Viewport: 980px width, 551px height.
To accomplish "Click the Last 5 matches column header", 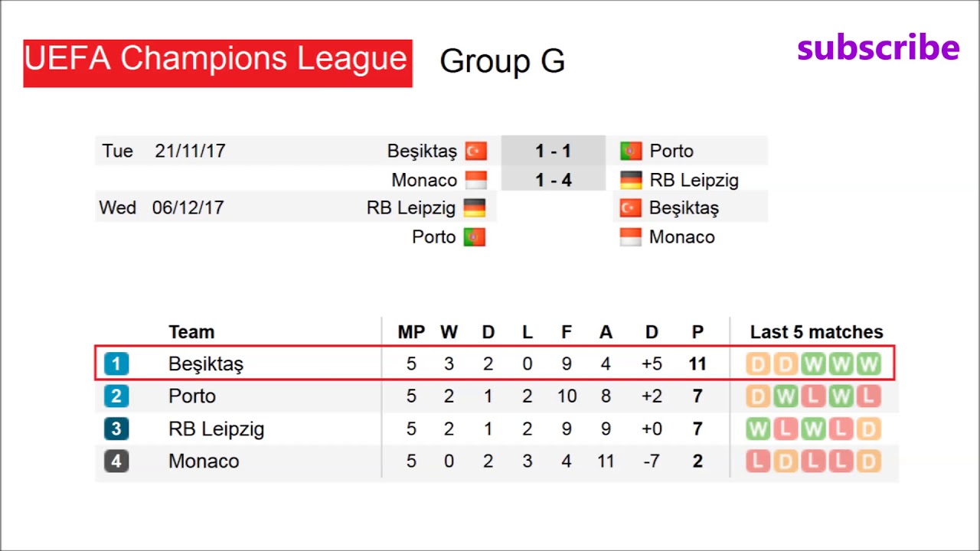I will (x=816, y=332).
